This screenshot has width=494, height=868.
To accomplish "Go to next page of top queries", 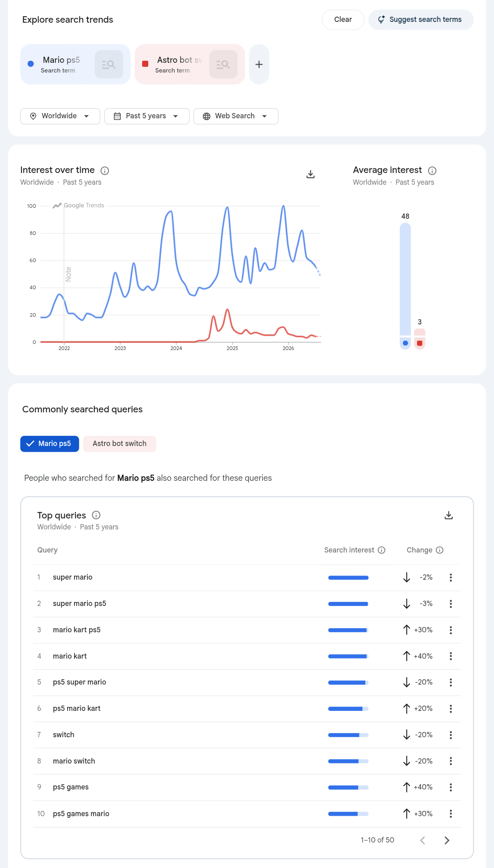I will point(447,840).
